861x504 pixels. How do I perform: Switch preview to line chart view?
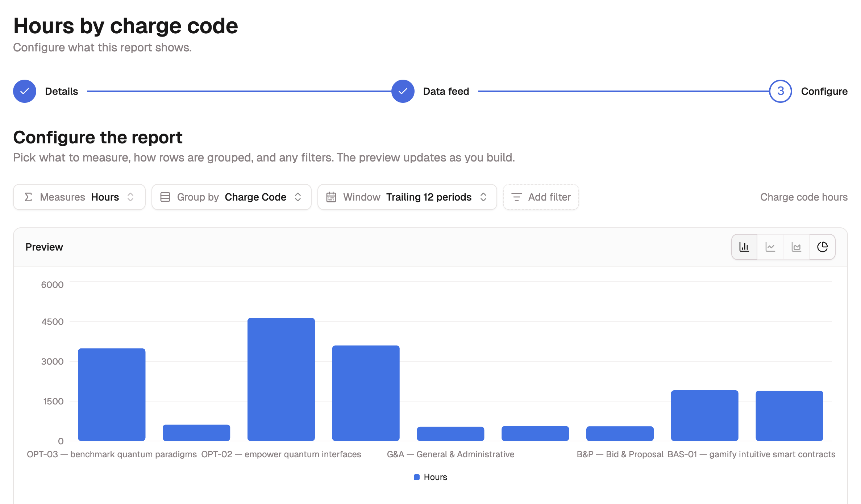770,247
